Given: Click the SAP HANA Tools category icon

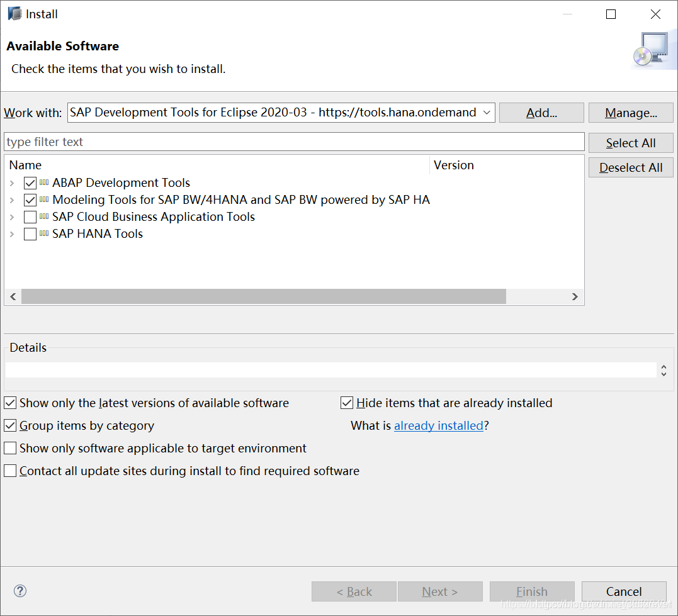Looking at the screenshot, I should (44, 233).
